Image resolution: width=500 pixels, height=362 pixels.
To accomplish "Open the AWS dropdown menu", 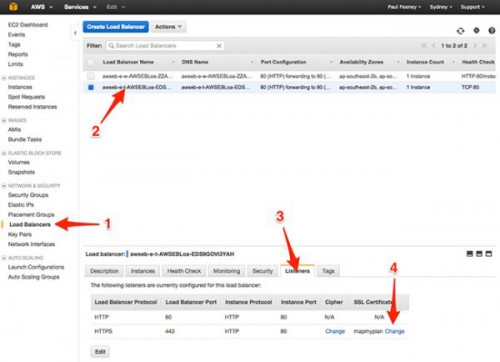I will 42,7.
